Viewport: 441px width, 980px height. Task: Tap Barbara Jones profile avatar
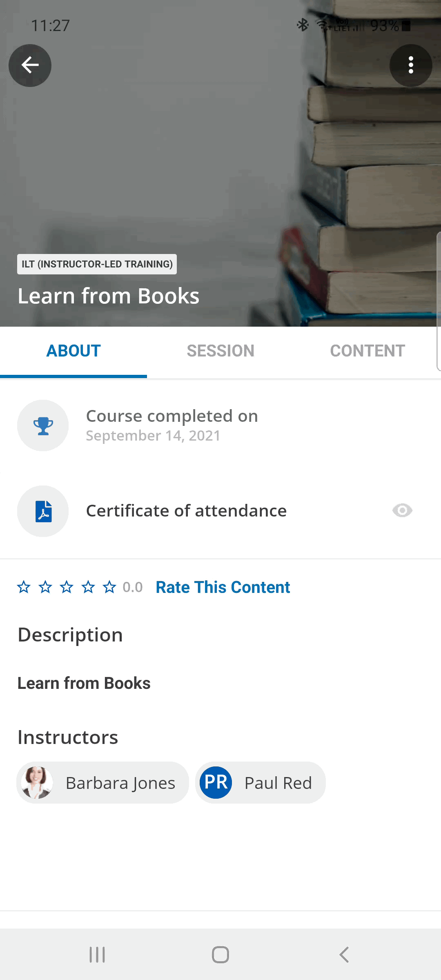pyautogui.click(x=36, y=782)
